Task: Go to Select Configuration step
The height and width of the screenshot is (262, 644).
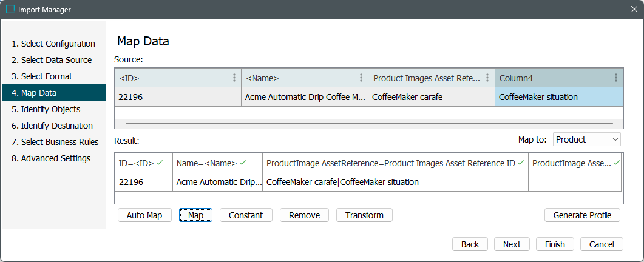Action: pos(53,44)
